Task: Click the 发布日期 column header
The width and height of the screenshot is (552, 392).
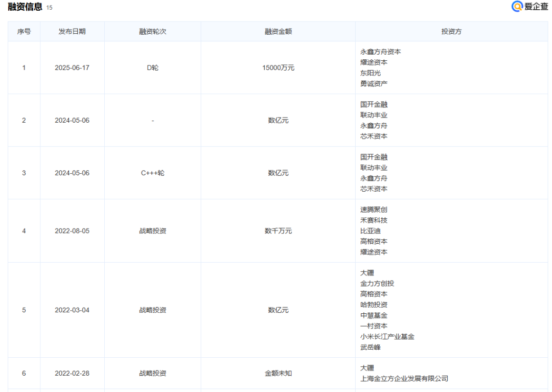Action: (72, 31)
